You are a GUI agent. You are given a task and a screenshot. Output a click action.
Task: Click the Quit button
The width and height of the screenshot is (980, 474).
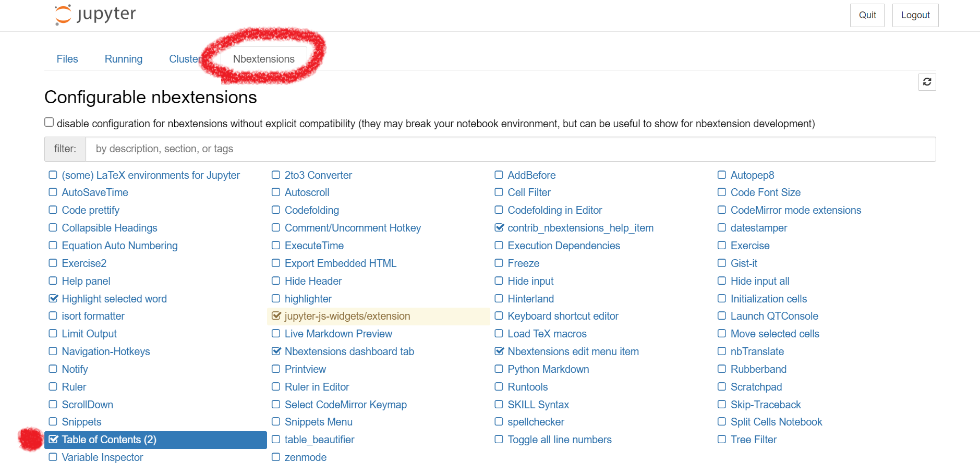(867, 15)
